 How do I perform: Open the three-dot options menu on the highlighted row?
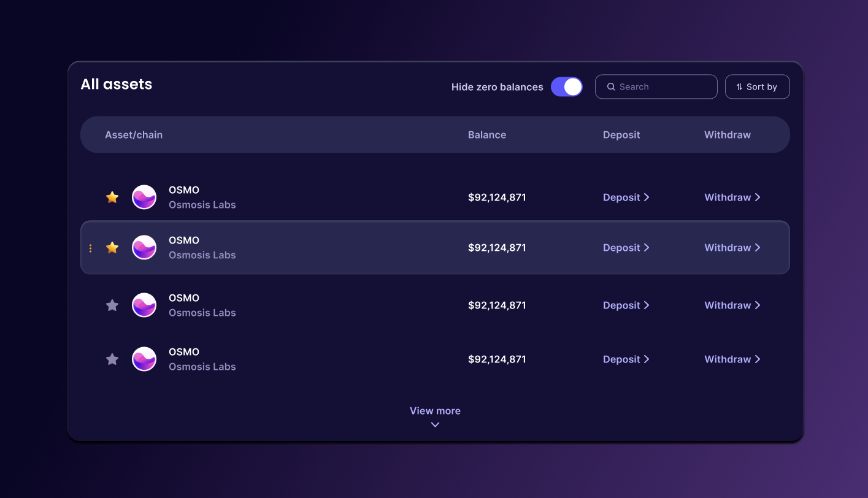pos(90,247)
